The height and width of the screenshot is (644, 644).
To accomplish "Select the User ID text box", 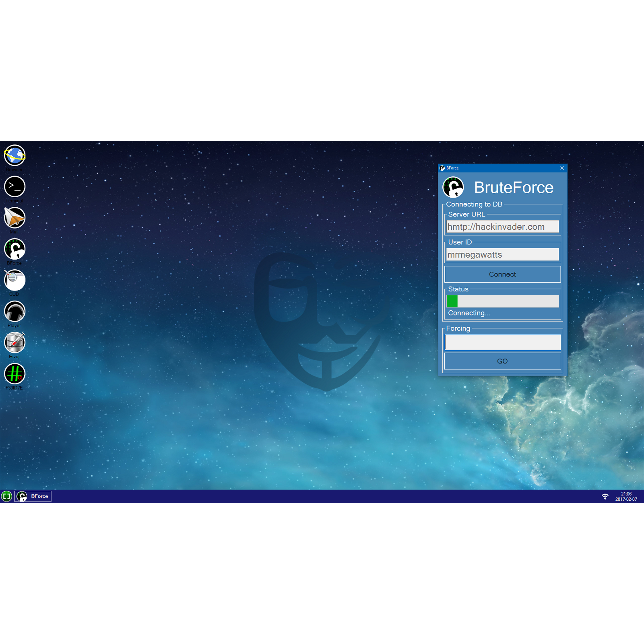I will click(502, 254).
